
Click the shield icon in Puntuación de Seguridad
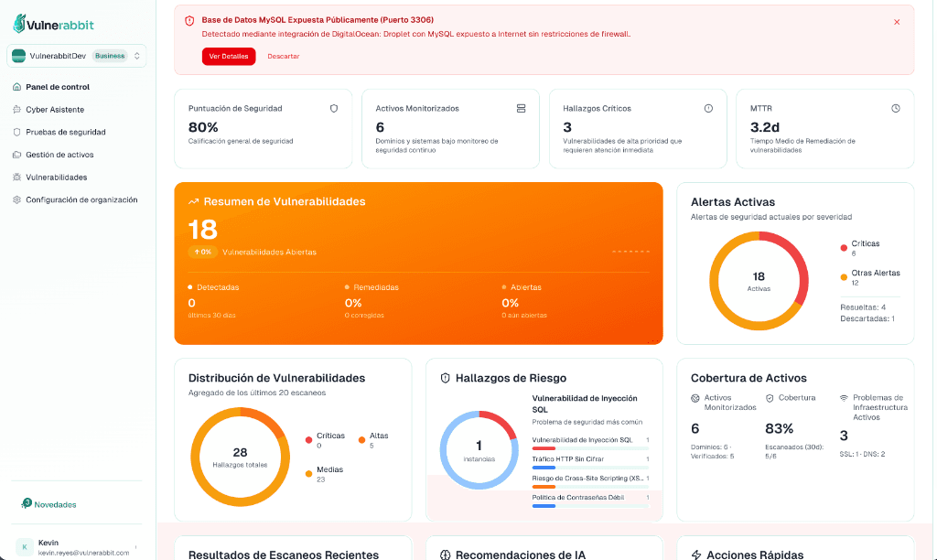334,108
